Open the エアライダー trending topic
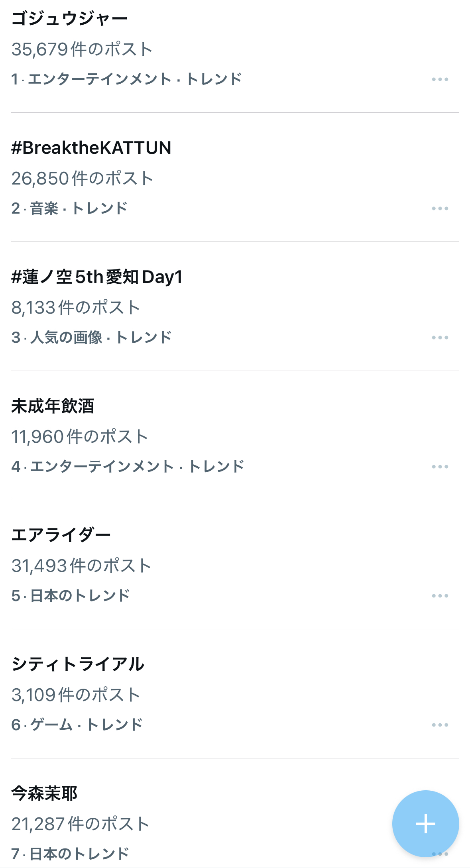Viewport: 470px width, 868px height. 61,535
